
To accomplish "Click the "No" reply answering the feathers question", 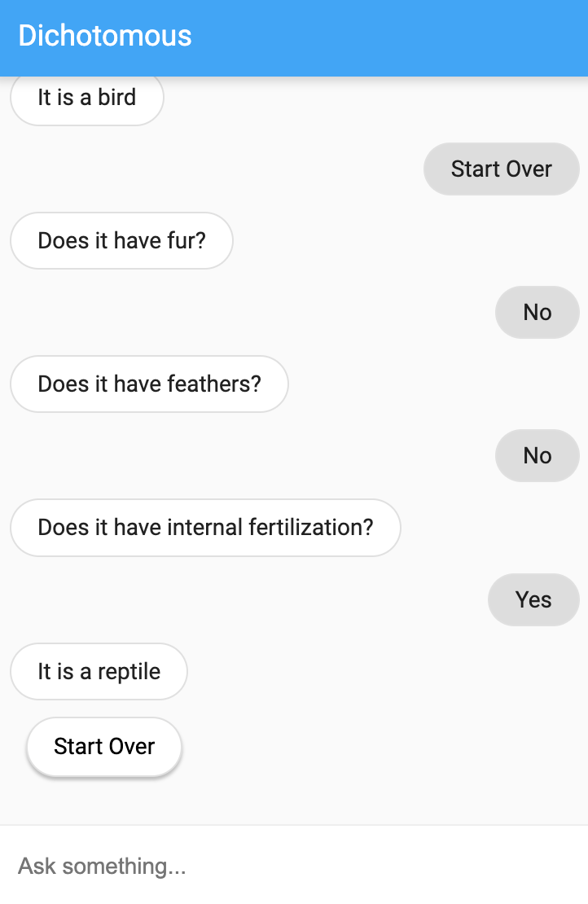I will (x=538, y=455).
